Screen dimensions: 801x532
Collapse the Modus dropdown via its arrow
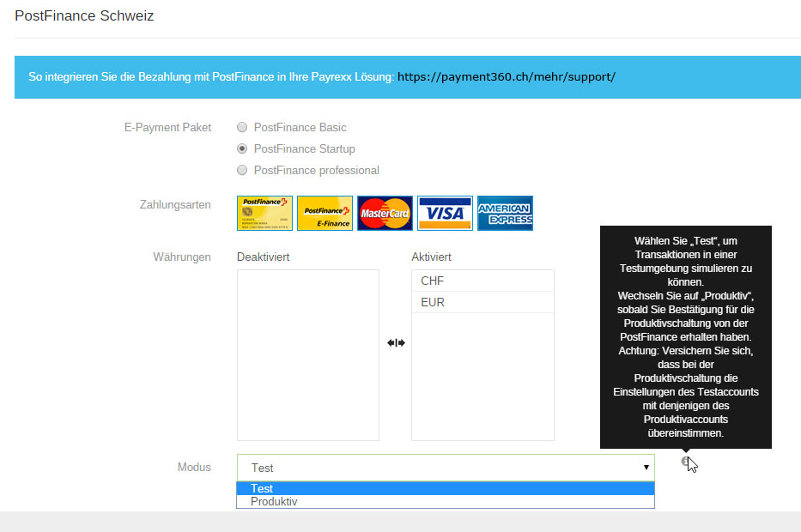(x=646, y=468)
